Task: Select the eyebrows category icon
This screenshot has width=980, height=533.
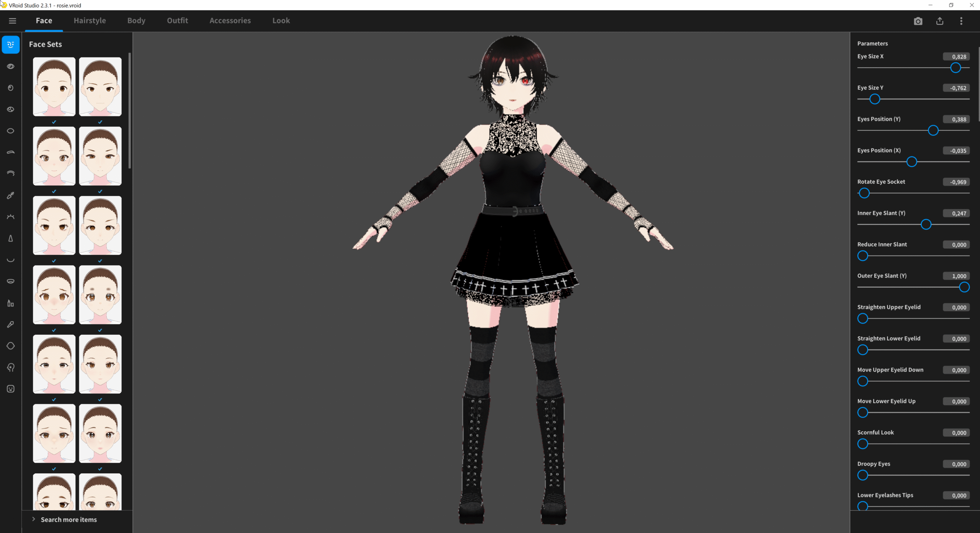Action: click(x=11, y=152)
